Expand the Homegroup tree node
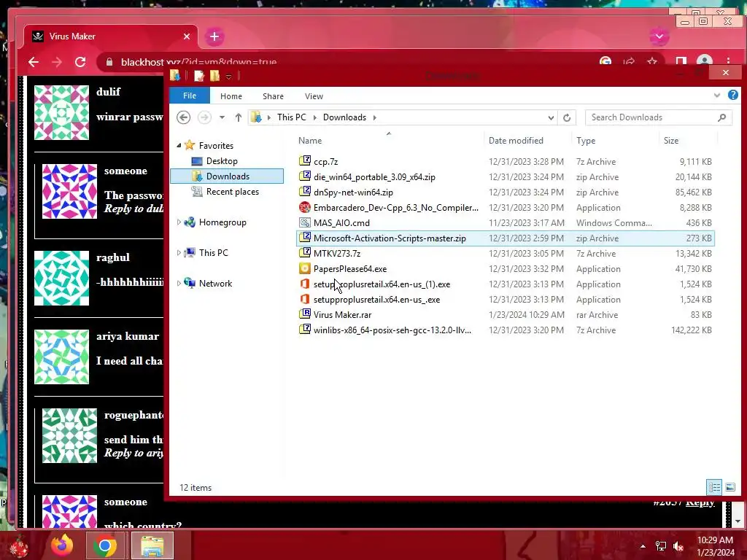 [179, 222]
